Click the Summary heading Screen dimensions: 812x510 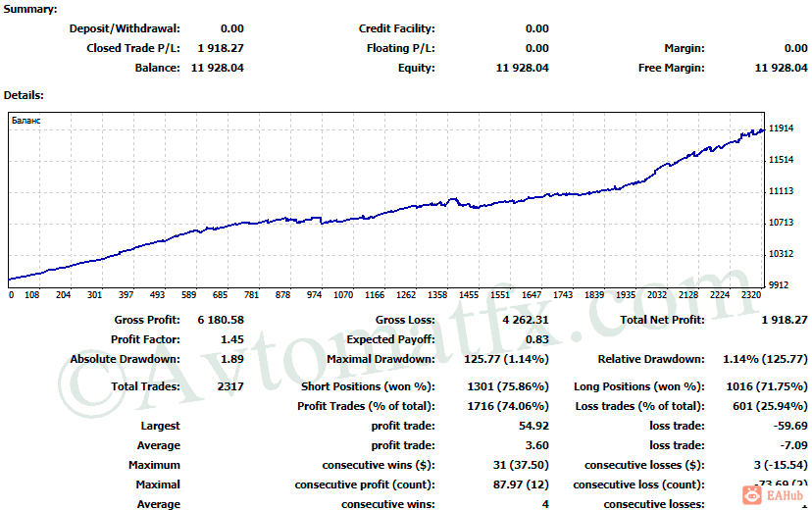(x=30, y=10)
